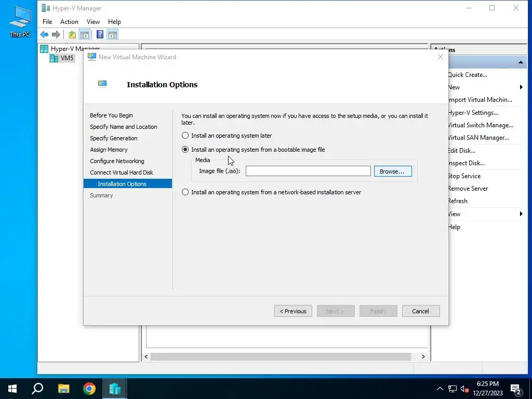Click the Cancel button in the wizard
532x399 pixels.
coord(421,311)
